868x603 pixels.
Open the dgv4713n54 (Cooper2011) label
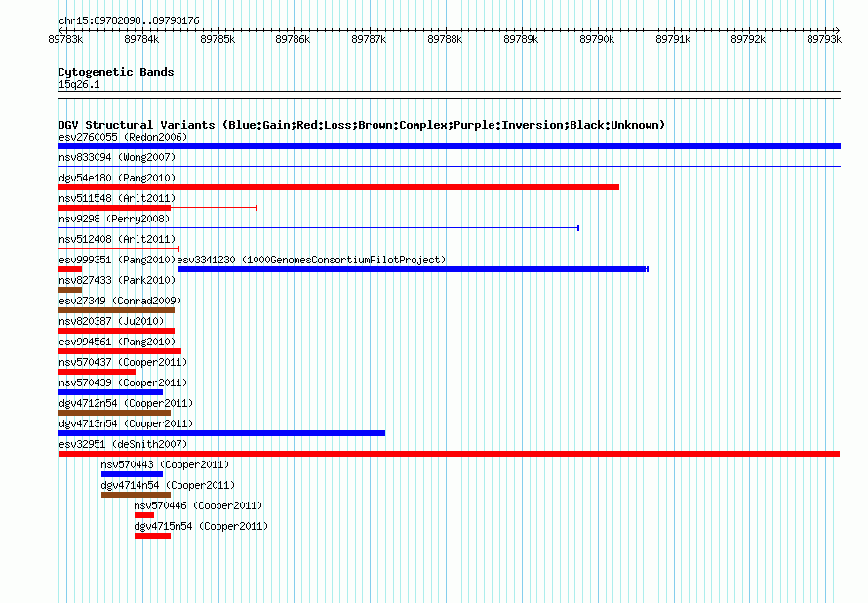tap(126, 423)
